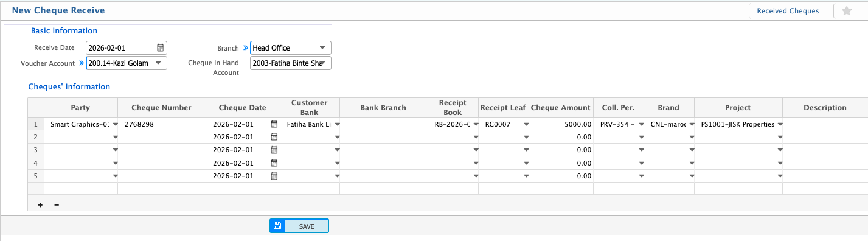Expand the Voucher Account dropdown
Image resolution: width=868 pixels, height=241 pixels.
(x=158, y=63)
